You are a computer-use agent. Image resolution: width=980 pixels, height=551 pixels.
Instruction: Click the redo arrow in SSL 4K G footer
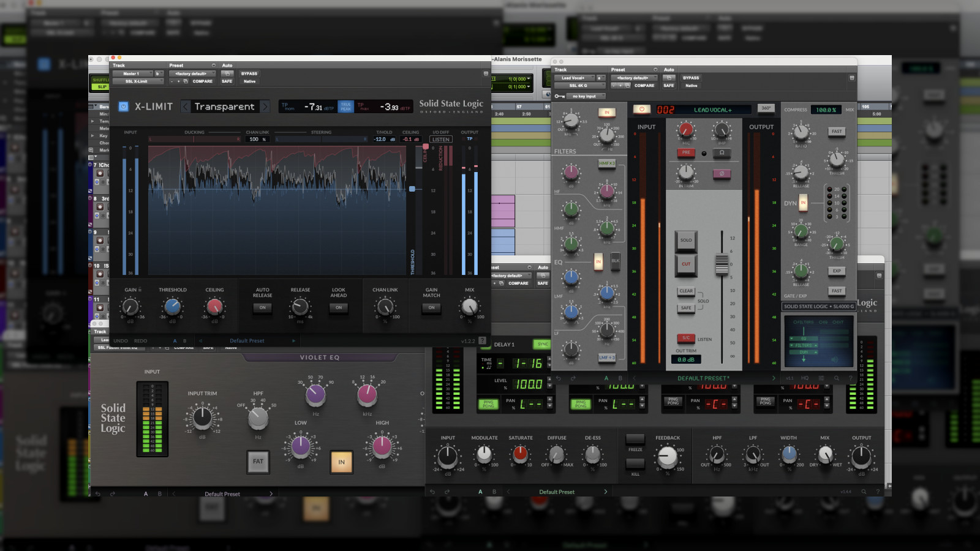[572, 378]
